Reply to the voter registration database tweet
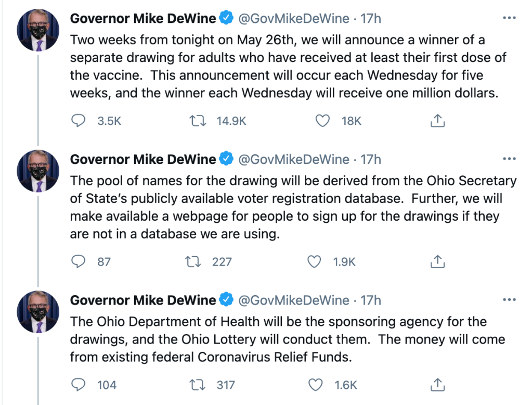Image resolution: width=532 pixels, height=405 pixels. tap(78, 261)
